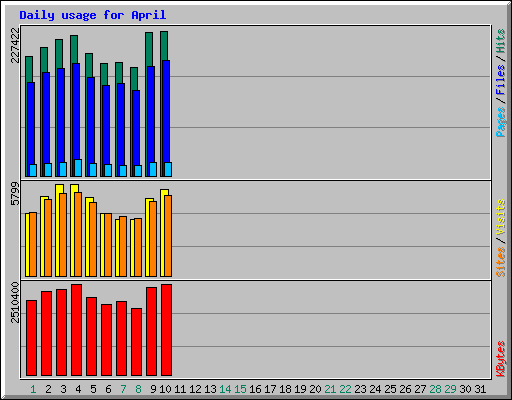Click green day label 21
The image size is (512, 400).
(x=330, y=389)
